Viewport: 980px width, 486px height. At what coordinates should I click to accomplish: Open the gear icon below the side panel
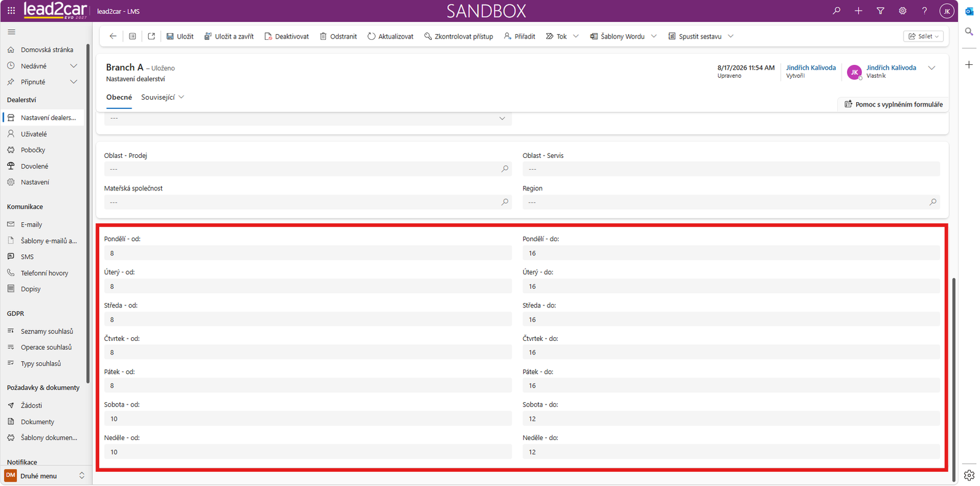tap(969, 475)
